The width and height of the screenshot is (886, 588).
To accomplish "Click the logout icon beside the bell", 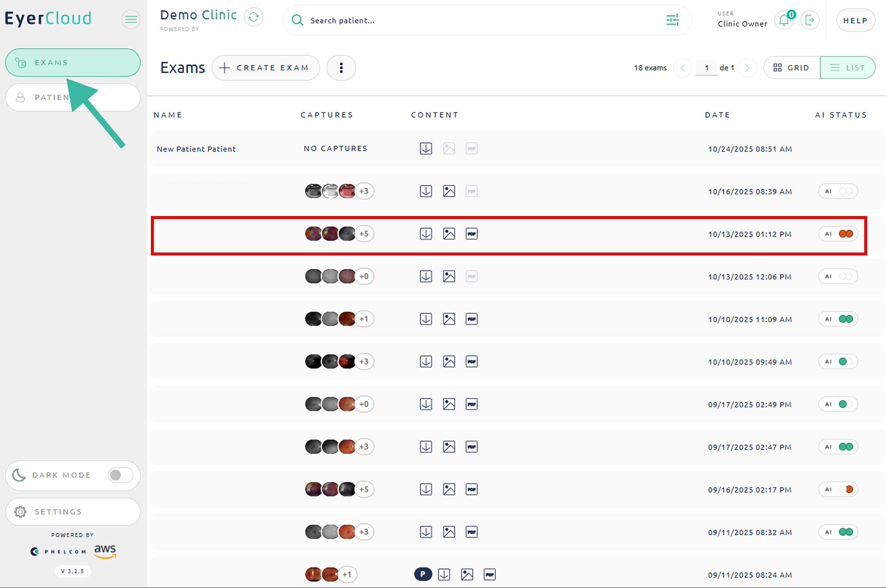I will (x=809, y=20).
